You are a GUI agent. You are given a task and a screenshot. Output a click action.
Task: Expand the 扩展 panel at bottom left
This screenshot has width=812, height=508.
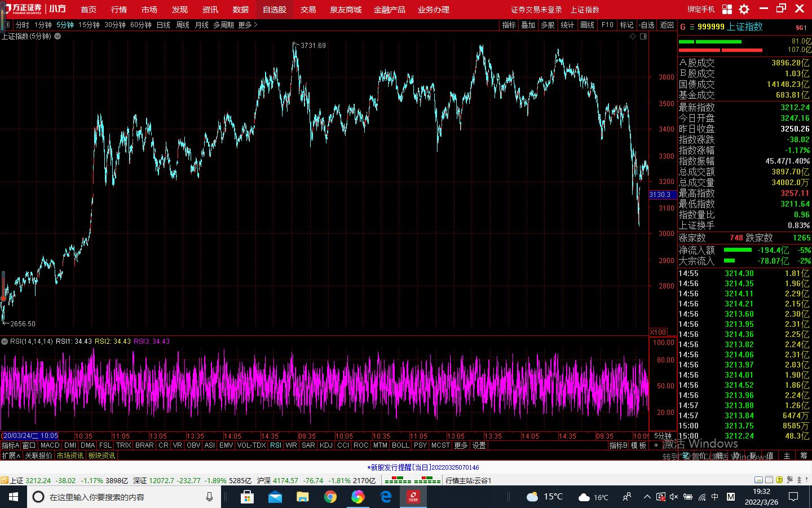pos(11,456)
